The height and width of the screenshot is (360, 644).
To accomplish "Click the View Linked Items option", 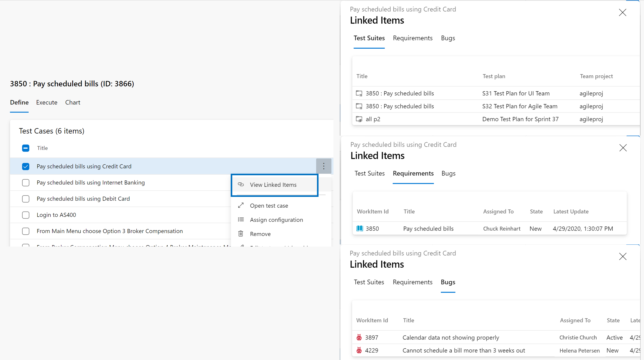I will coord(273,185).
